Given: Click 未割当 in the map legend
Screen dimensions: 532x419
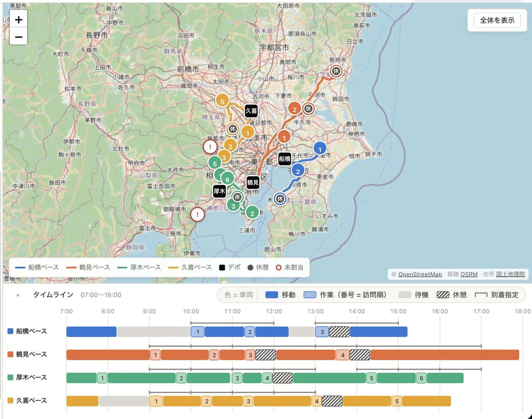Looking at the screenshot, I should (x=290, y=267).
